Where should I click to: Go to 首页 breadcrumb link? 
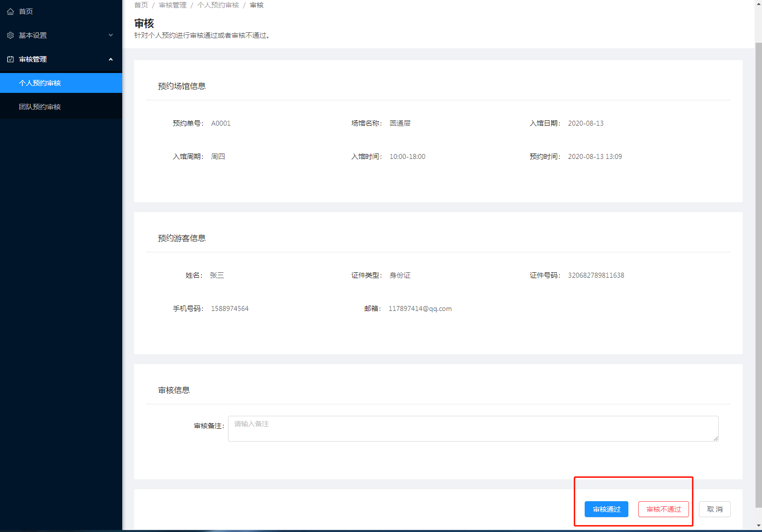141,5
